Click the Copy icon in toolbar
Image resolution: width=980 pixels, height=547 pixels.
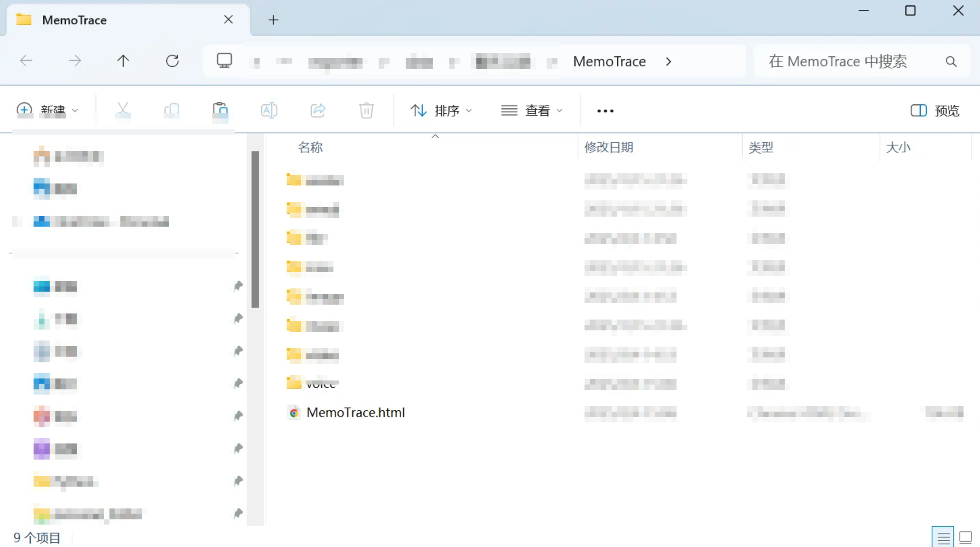[x=172, y=110]
